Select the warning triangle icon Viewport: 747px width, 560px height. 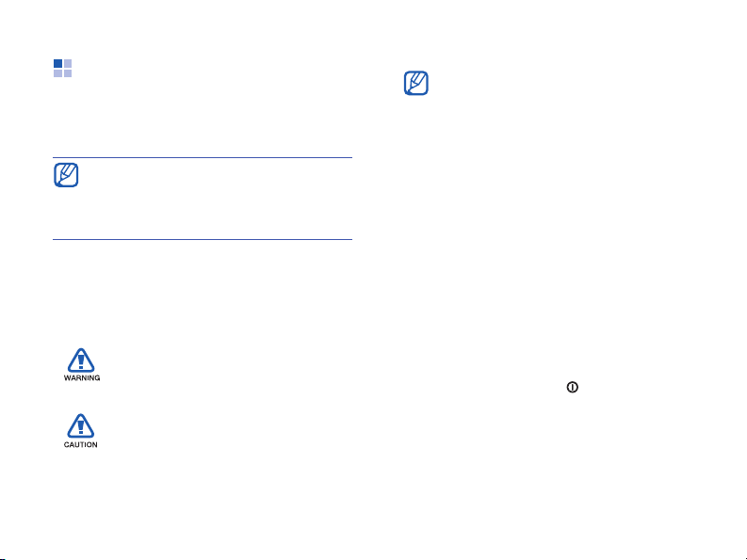pos(81,360)
